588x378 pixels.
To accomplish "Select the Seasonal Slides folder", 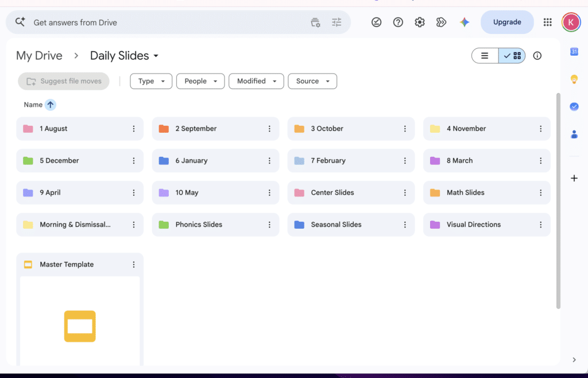I will point(351,225).
